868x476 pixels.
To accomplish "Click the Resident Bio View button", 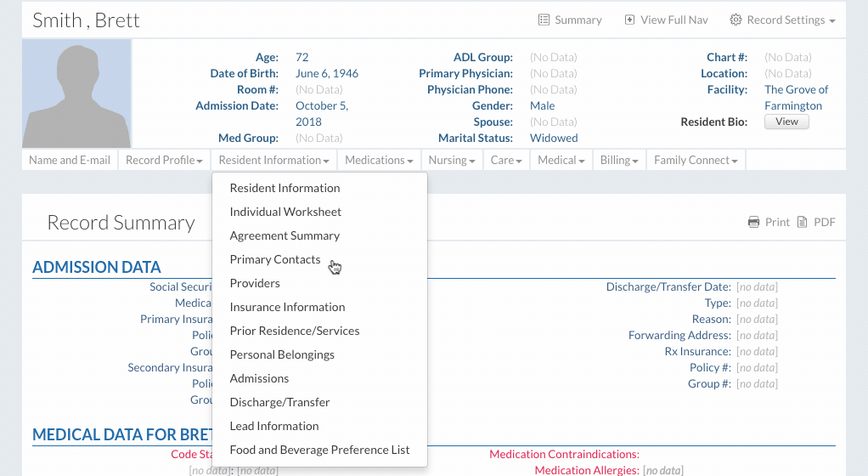I will tap(786, 122).
